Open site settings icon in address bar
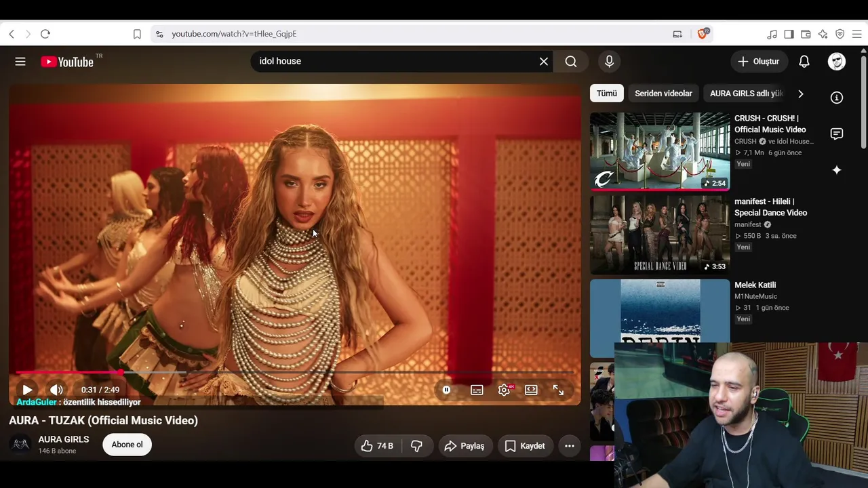 pyautogui.click(x=159, y=34)
